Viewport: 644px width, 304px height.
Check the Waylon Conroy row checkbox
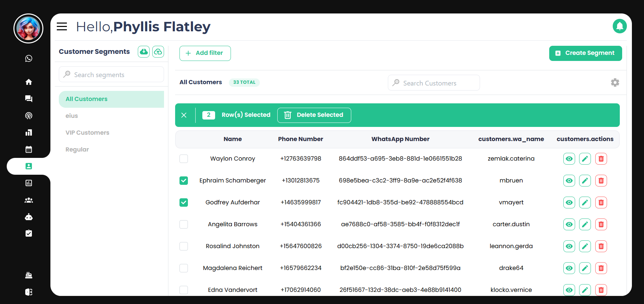click(x=184, y=159)
